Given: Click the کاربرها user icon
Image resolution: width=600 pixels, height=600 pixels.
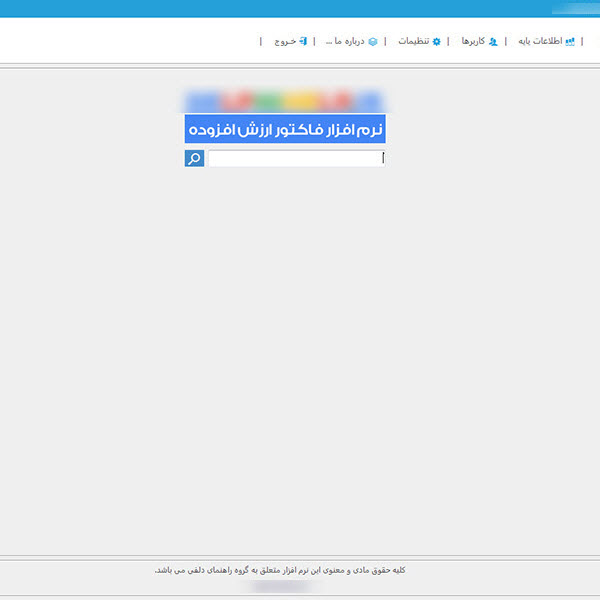Looking at the screenshot, I should coord(493,41).
